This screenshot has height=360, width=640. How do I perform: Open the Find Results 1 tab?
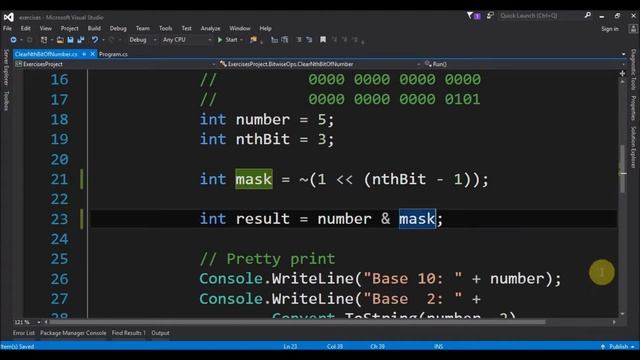click(x=129, y=333)
